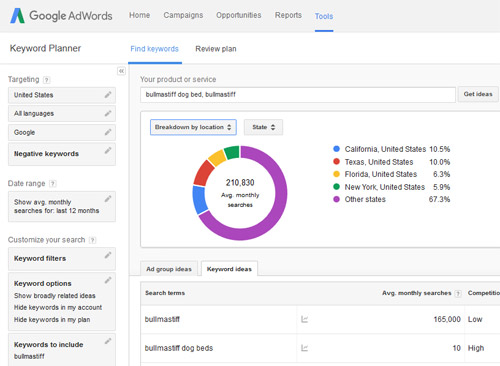Screen dimensions: 500x366
Task: Click the blue California legend dot
Action: [x=336, y=149]
